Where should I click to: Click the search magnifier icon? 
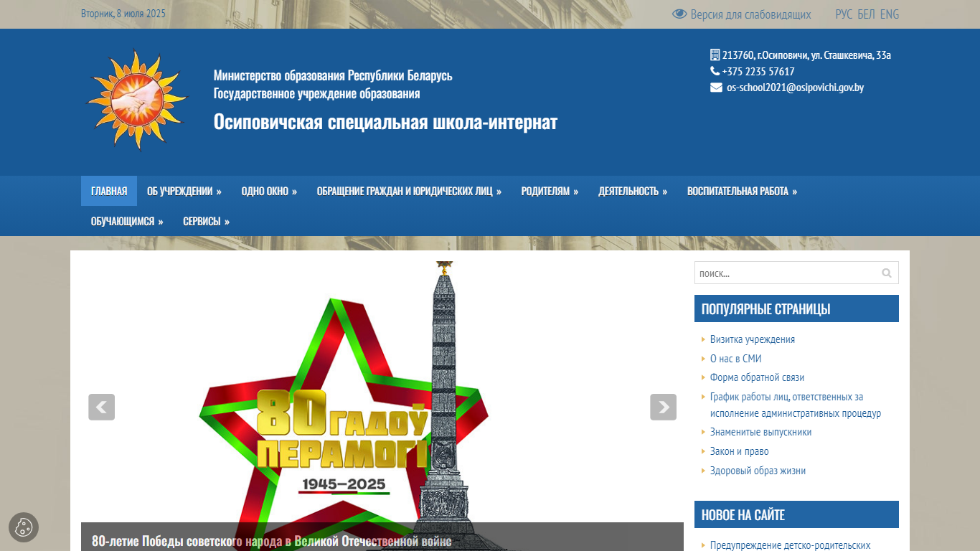pos(887,273)
